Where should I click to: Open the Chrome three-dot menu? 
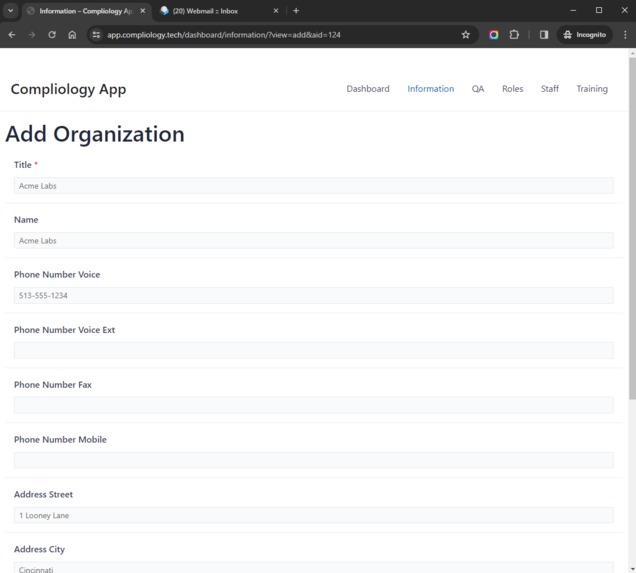coord(625,35)
